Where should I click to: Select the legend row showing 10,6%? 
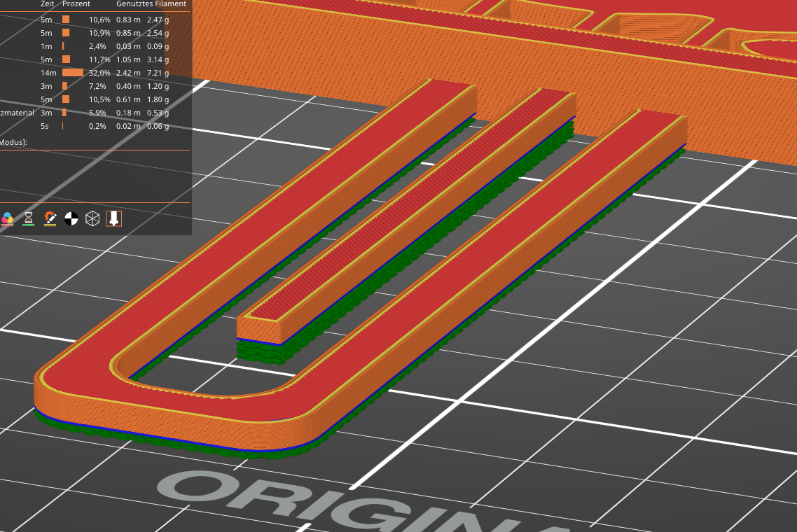pos(95,20)
